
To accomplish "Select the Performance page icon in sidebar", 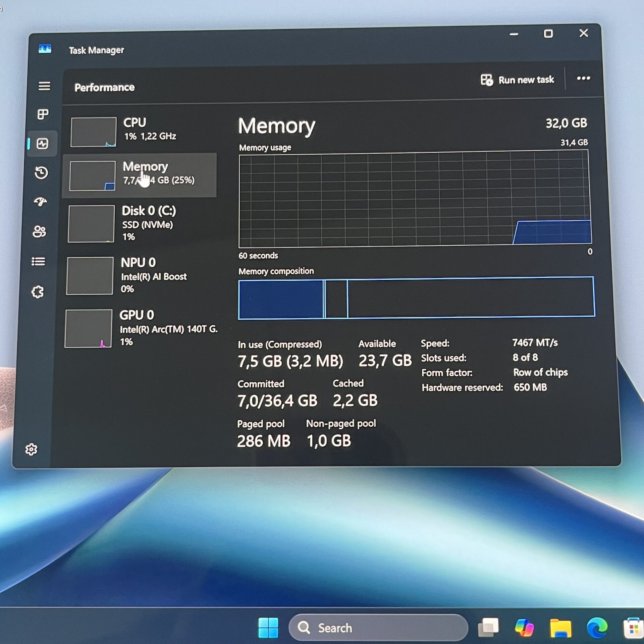I will [x=43, y=144].
